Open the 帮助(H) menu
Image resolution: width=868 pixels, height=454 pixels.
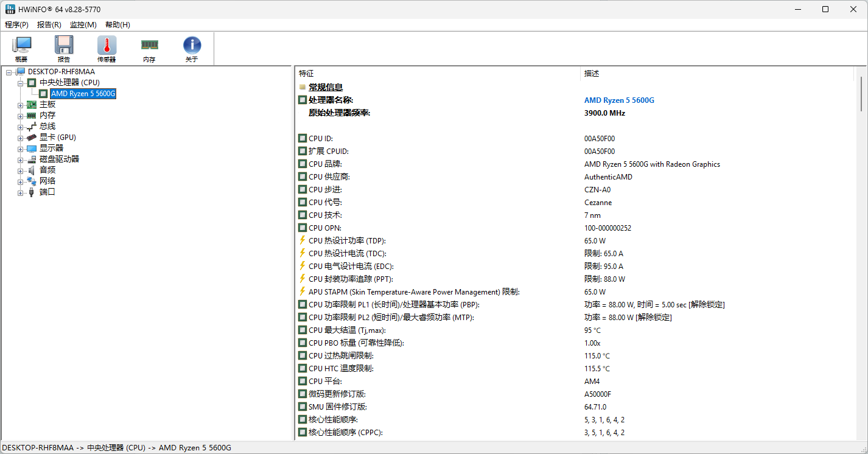click(x=117, y=25)
